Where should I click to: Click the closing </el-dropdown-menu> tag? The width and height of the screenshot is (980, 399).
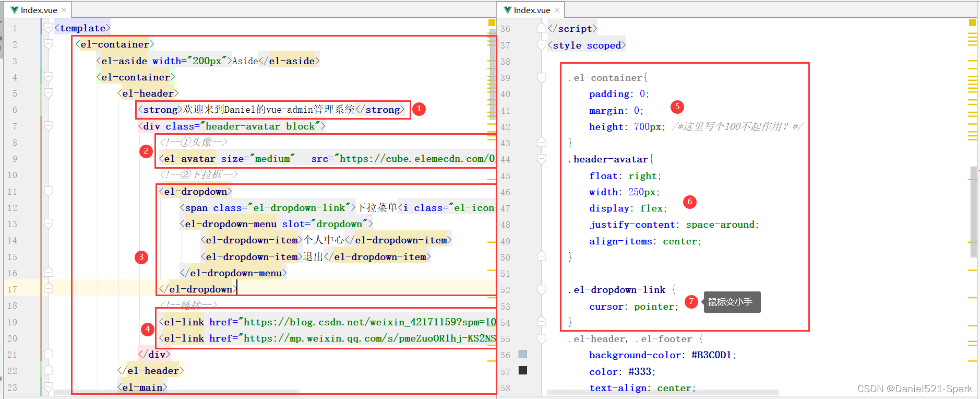pyautogui.click(x=233, y=273)
